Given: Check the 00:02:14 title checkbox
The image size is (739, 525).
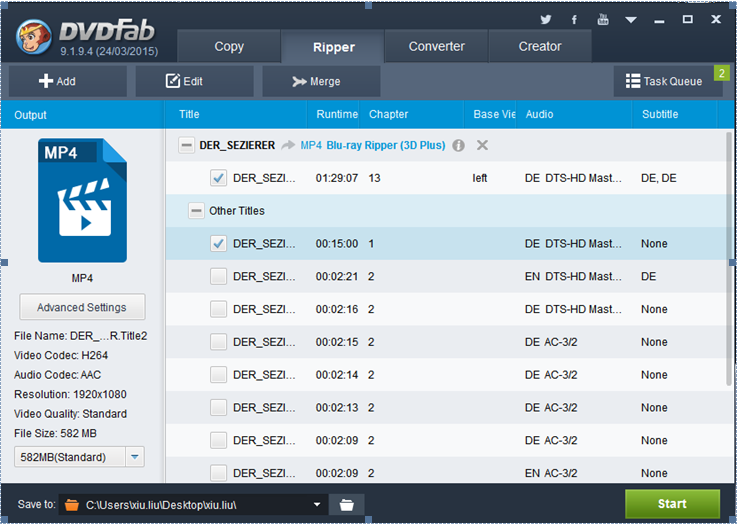Looking at the screenshot, I should [x=218, y=375].
